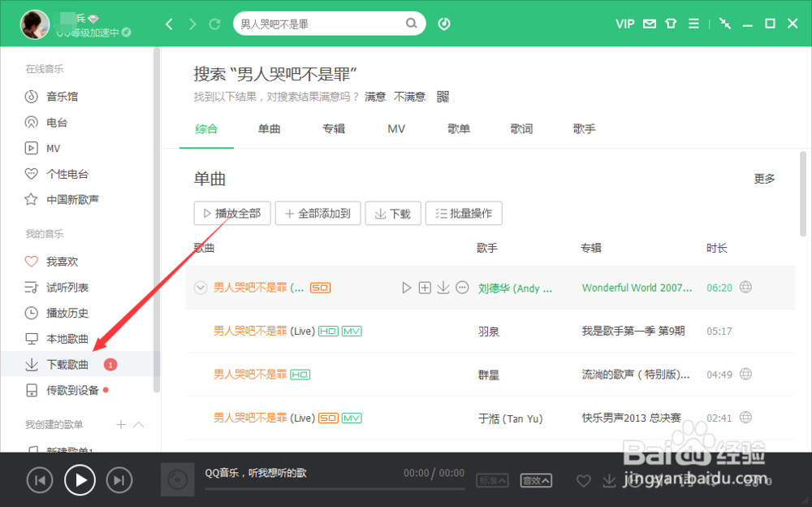Viewport: 812px width, 507px height.
Task: Add a new playlist with plus icon
Action: [x=121, y=425]
